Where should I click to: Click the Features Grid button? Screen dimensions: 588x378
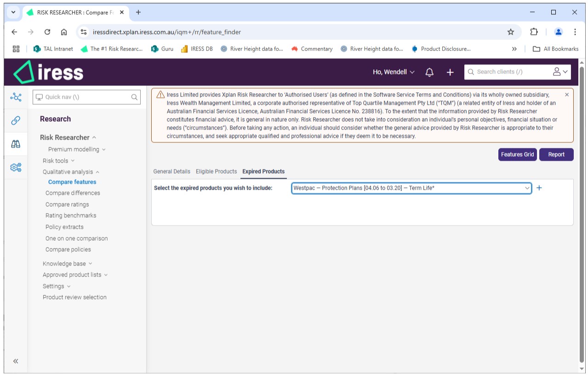(518, 154)
